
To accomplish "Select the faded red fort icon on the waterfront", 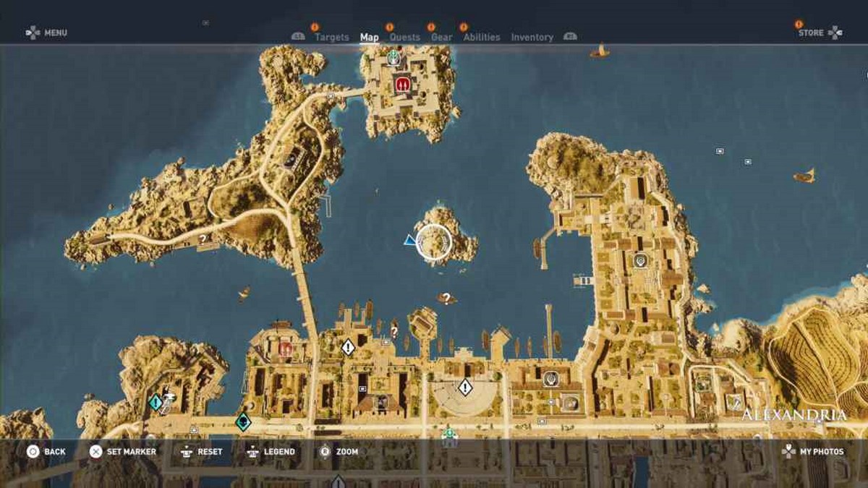I will pyautogui.click(x=285, y=350).
